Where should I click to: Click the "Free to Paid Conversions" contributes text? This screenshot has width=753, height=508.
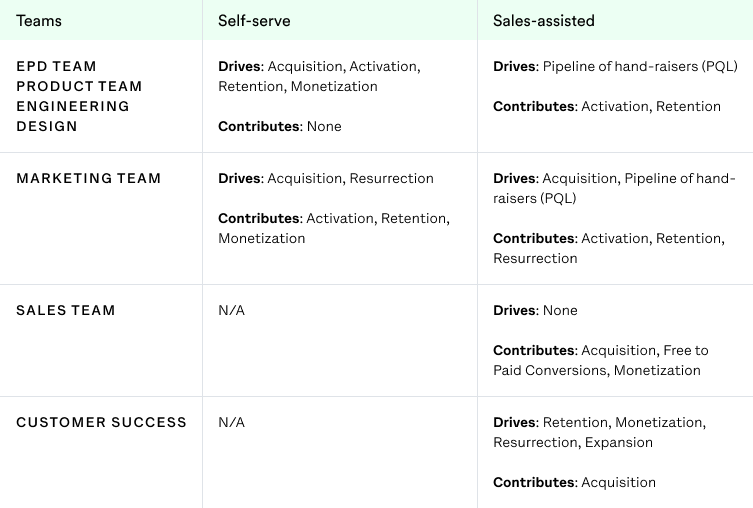tap(600, 361)
